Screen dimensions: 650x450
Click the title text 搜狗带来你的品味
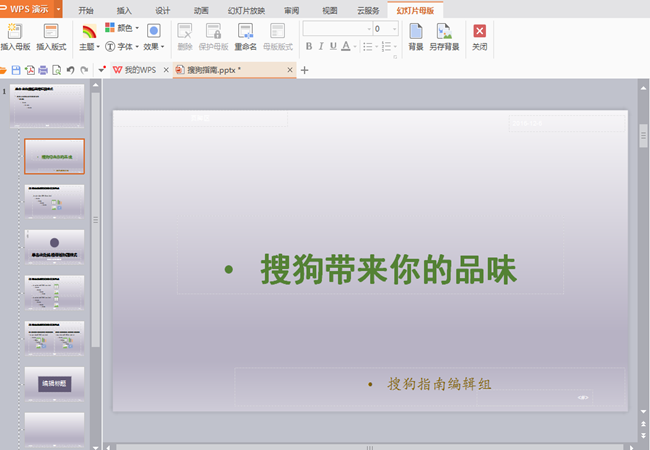389,270
